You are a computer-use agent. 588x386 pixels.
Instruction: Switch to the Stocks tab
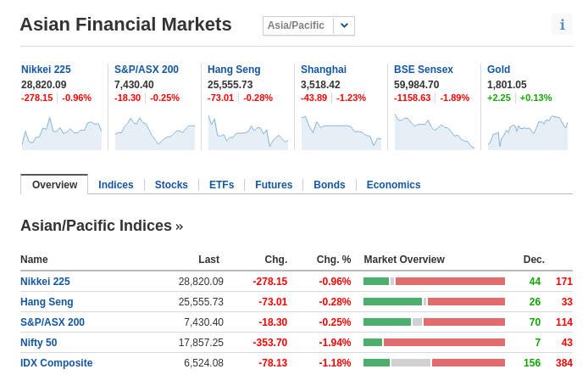click(x=171, y=185)
